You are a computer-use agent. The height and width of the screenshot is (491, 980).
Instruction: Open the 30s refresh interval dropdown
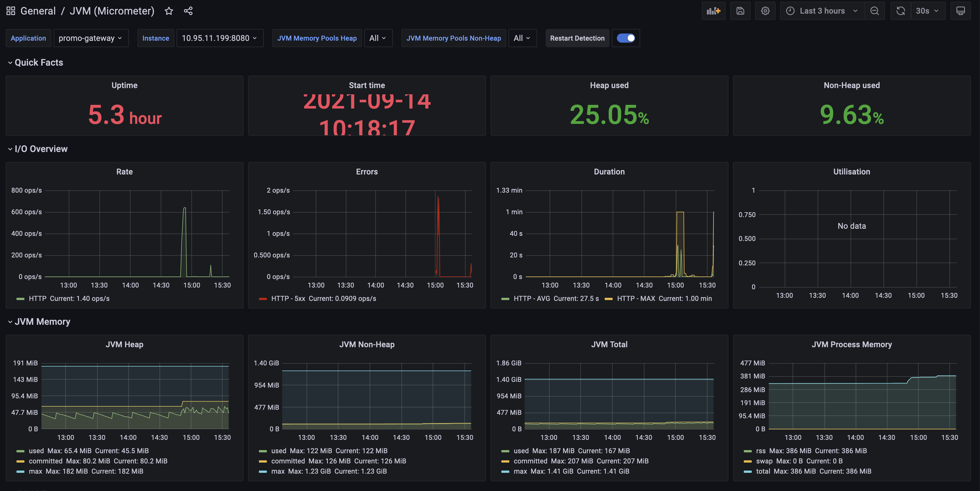(927, 11)
